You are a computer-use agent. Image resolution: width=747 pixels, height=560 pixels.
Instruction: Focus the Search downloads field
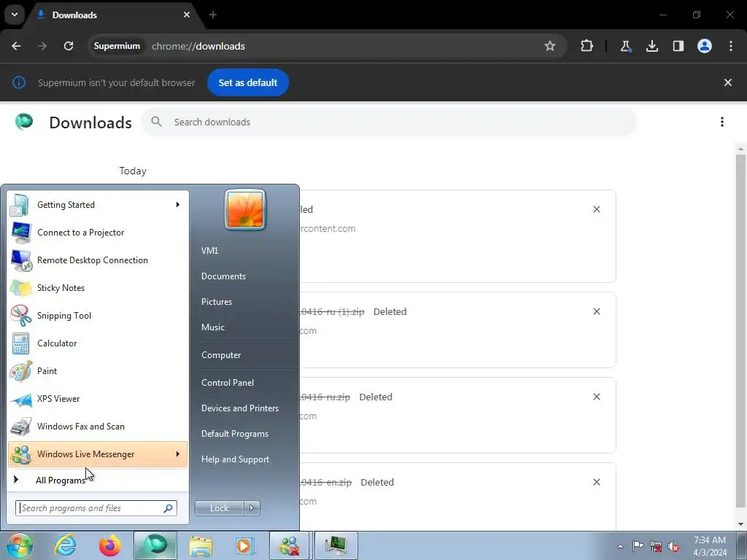pyautogui.click(x=388, y=122)
